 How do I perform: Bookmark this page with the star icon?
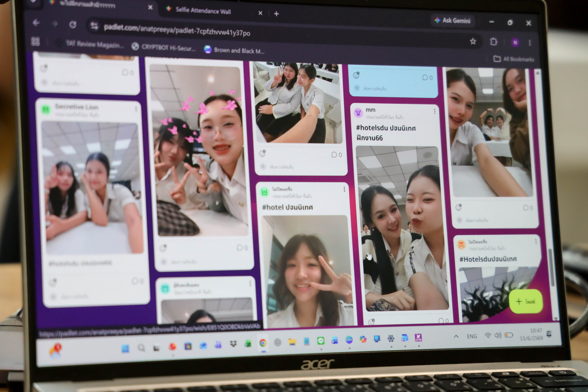(x=473, y=41)
